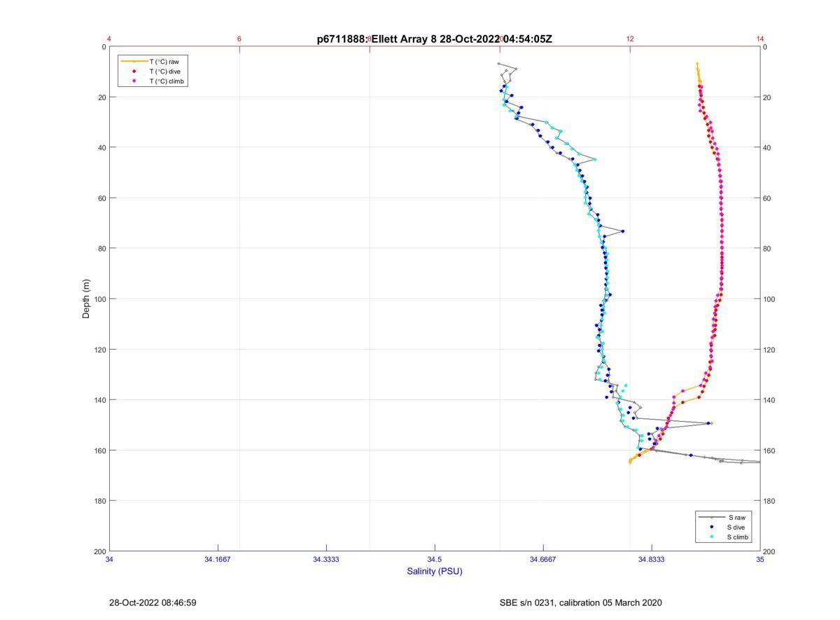Click depth tick '120' on left axis

[99, 350]
